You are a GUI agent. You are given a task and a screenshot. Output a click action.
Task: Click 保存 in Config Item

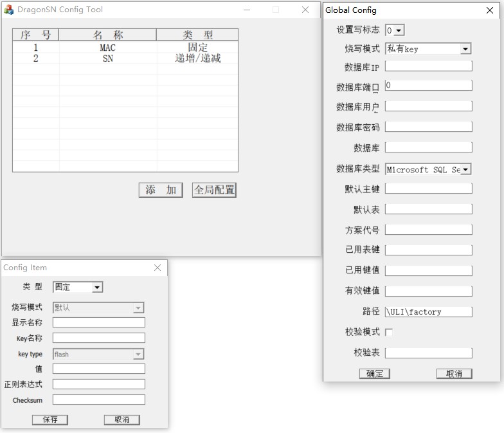click(x=50, y=419)
